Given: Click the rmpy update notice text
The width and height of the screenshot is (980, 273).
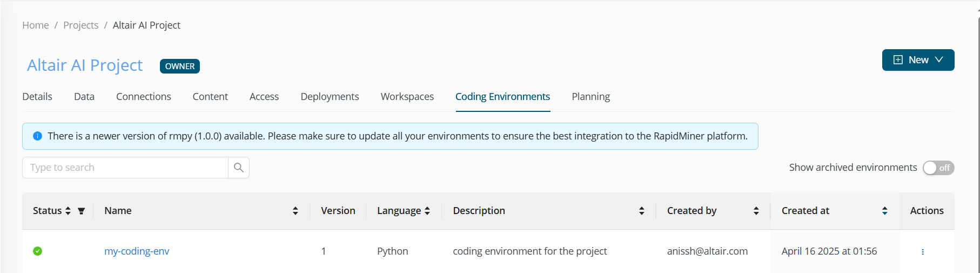Looking at the screenshot, I should click(398, 136).
